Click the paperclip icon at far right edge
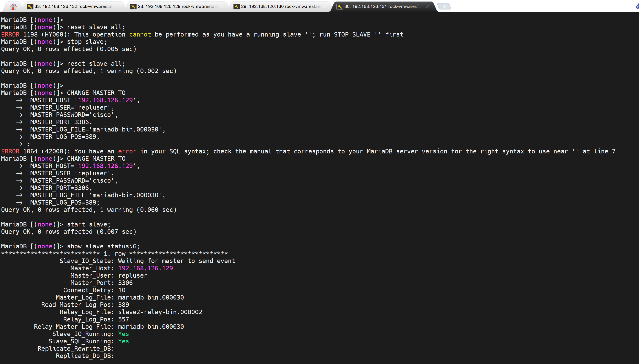The width and height of the screenshot is (639, 364). (x=637, y=6)
